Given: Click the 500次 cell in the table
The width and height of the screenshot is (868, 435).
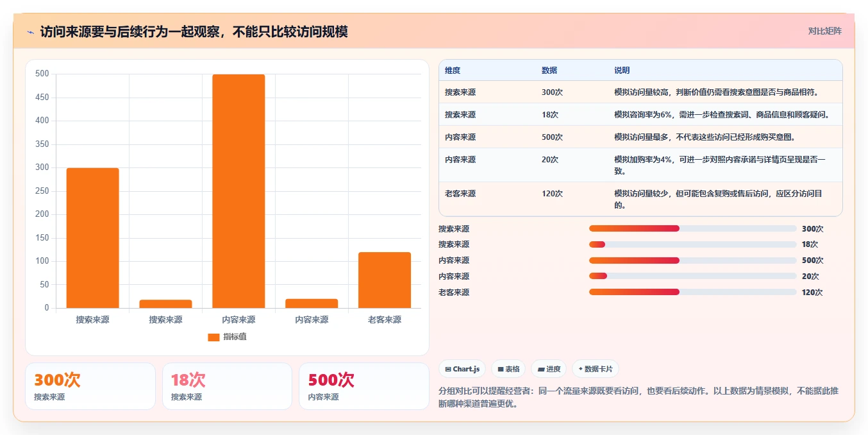Looking at the screenshot, I should tap(552, 137).
